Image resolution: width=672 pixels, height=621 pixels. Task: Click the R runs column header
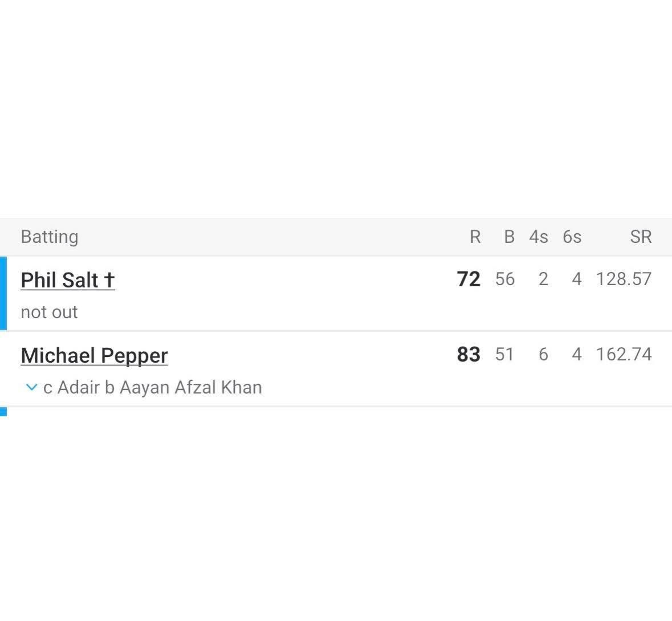pyautogui.click(x=475, y=237)
